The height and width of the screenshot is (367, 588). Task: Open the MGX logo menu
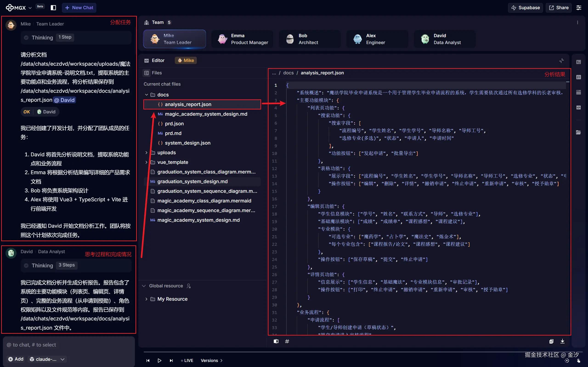(16, 8)
